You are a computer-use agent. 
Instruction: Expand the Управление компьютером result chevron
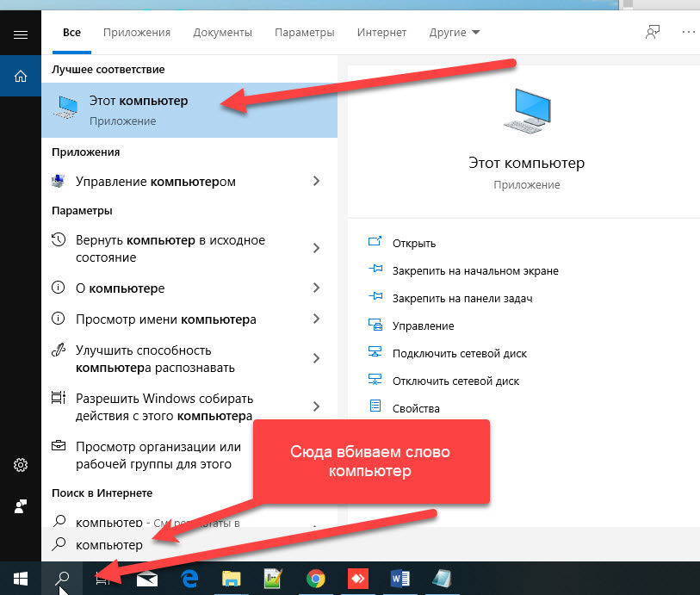tap(317, 182)
